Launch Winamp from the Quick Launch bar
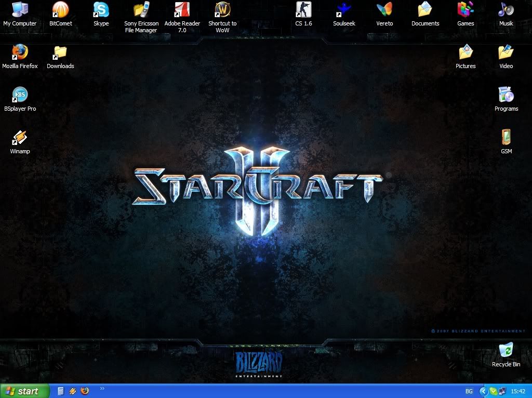The height and width of the screenshot is (398, 532). point(73,391)
